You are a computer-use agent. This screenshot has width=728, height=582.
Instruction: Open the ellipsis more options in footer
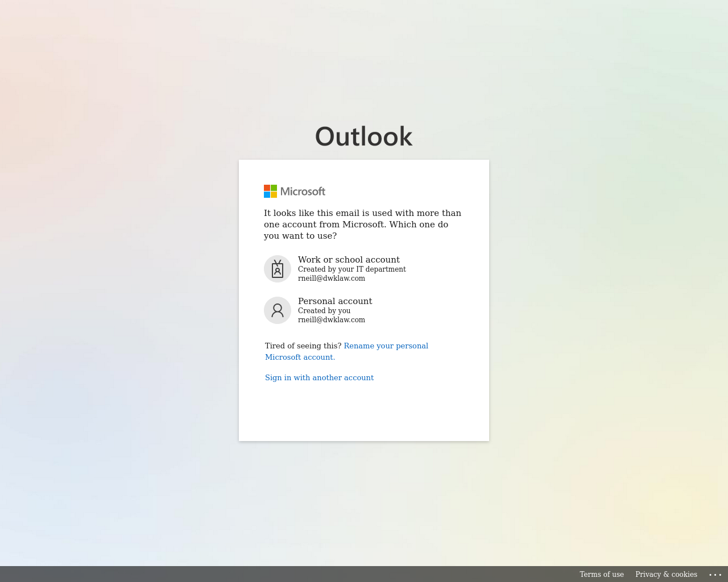pyautogui.click(x=715, y=575)
